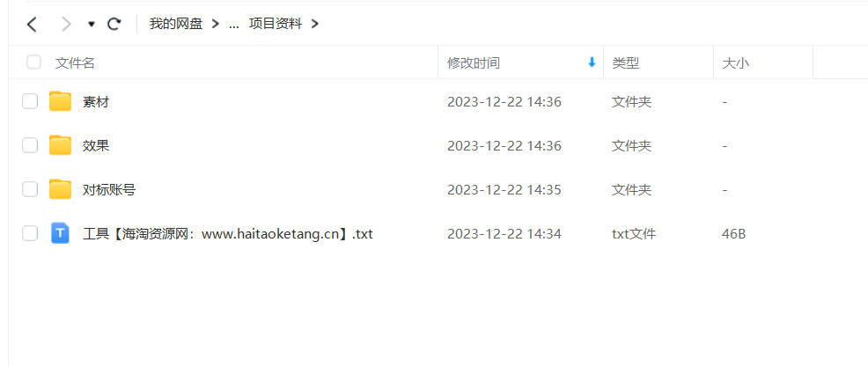Expand the collapsed breadcrumb ellipsis
This screenshot has height=367, width=868.
(233, 25)
